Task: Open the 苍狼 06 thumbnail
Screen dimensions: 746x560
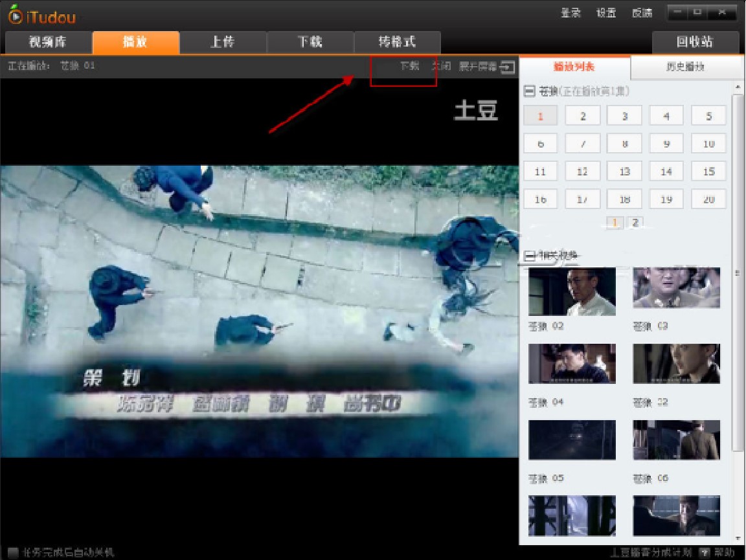Action: pyautogui.click(x=677, y=440)
